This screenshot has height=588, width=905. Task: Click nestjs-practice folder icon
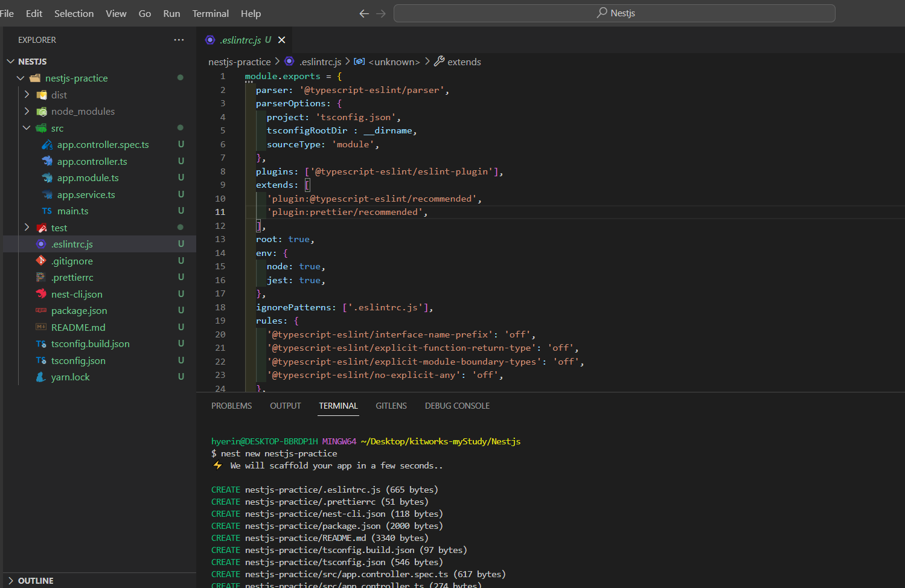click(x=35, y=78)
